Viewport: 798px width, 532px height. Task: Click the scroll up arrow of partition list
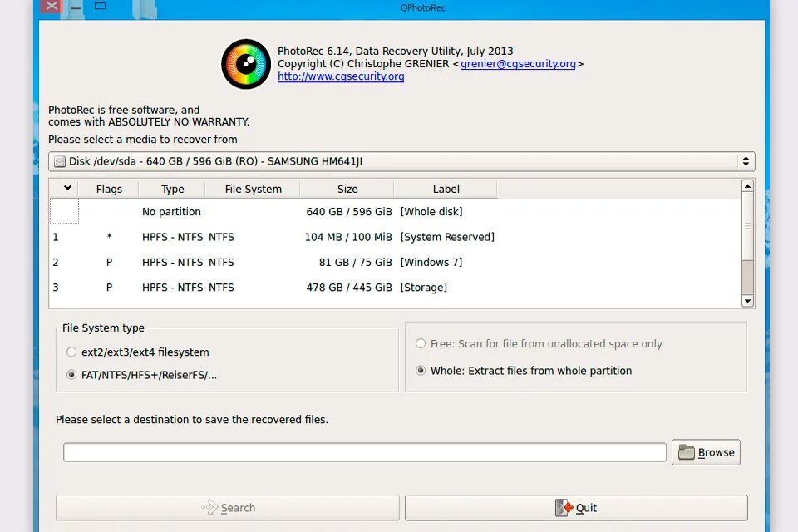click(747, 186)
